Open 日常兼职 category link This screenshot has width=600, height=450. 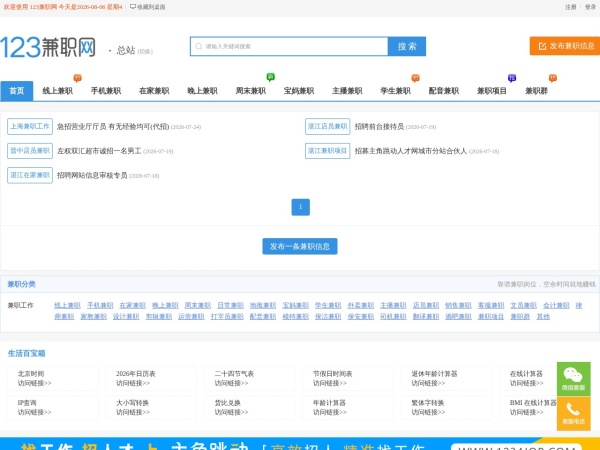230,305
